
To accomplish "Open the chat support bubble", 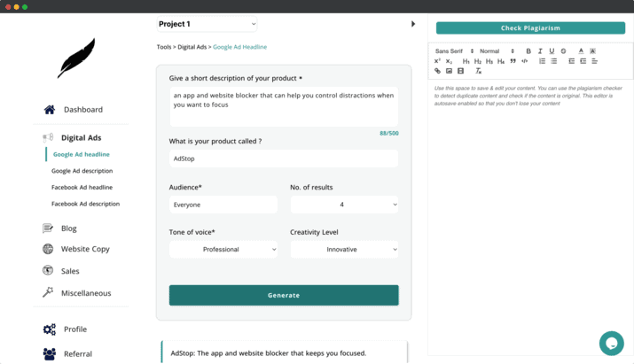I will 611,343.
